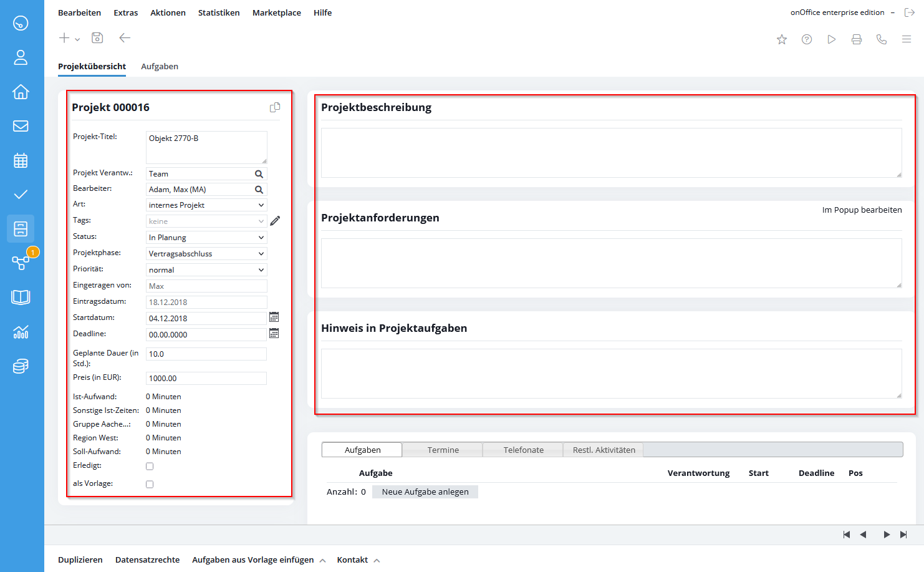Screen dimensions: 924x572
Task: Open the Extras menu
Action: point(126,12)
